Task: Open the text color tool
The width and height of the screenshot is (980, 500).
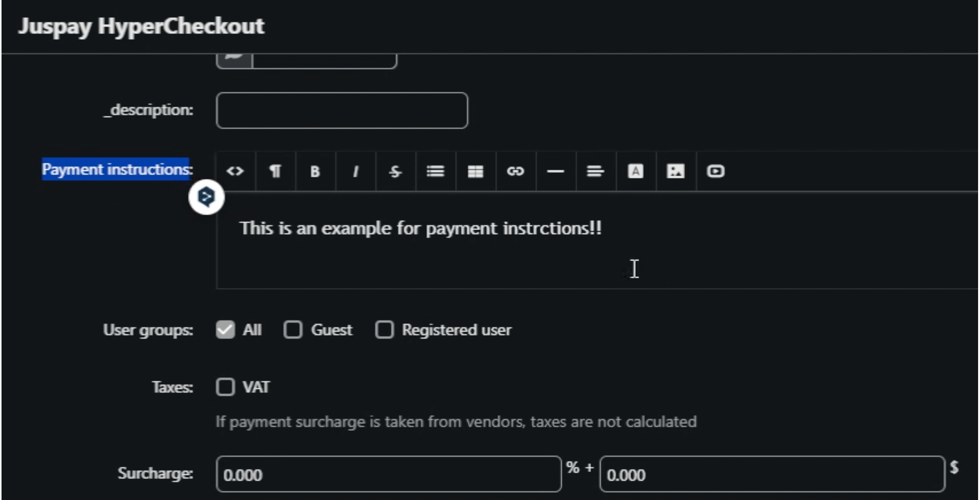Action: pyautogui.click(x=635, y=171)
